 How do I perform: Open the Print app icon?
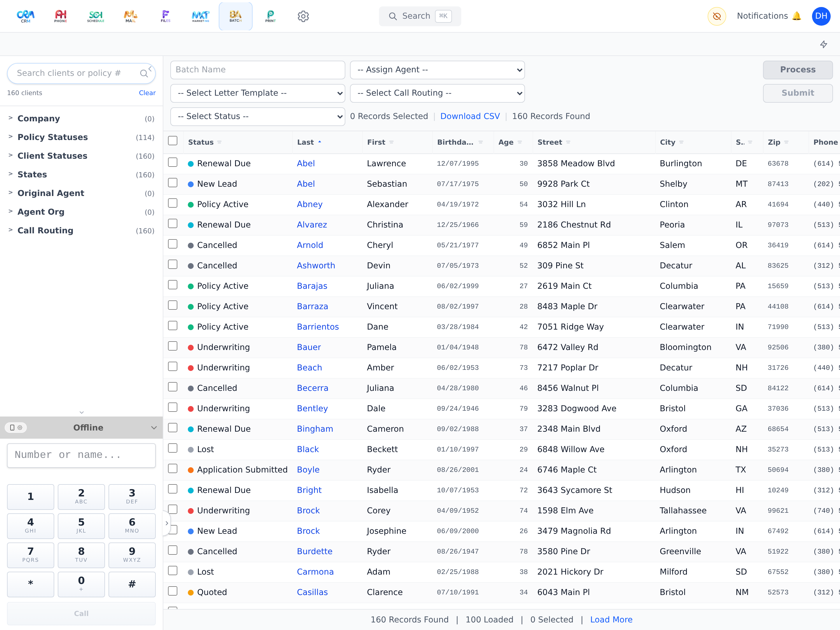[x=270, y=16]
